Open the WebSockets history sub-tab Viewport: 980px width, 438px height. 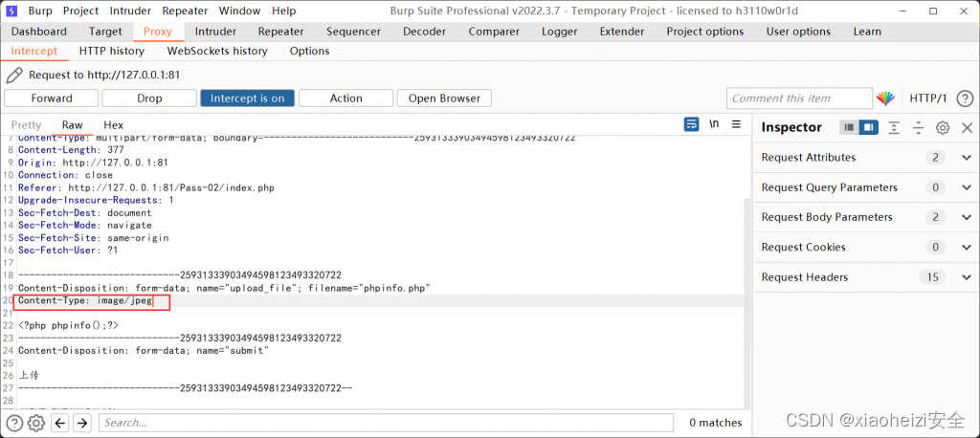[217, 52]
